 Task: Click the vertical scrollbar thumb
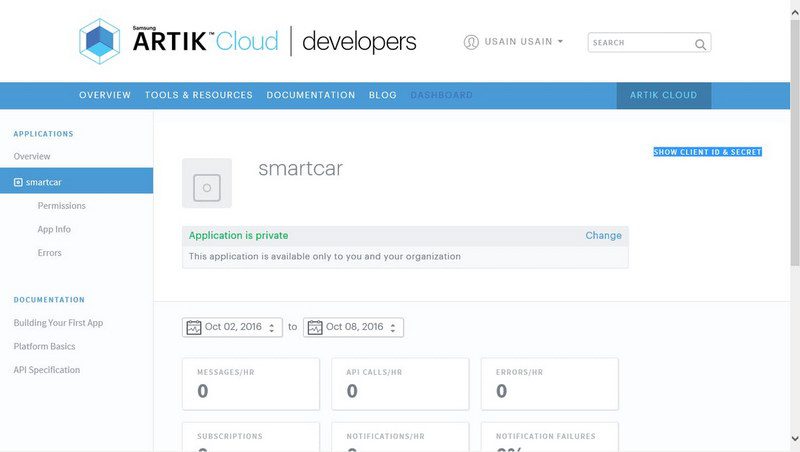(795, 143)
